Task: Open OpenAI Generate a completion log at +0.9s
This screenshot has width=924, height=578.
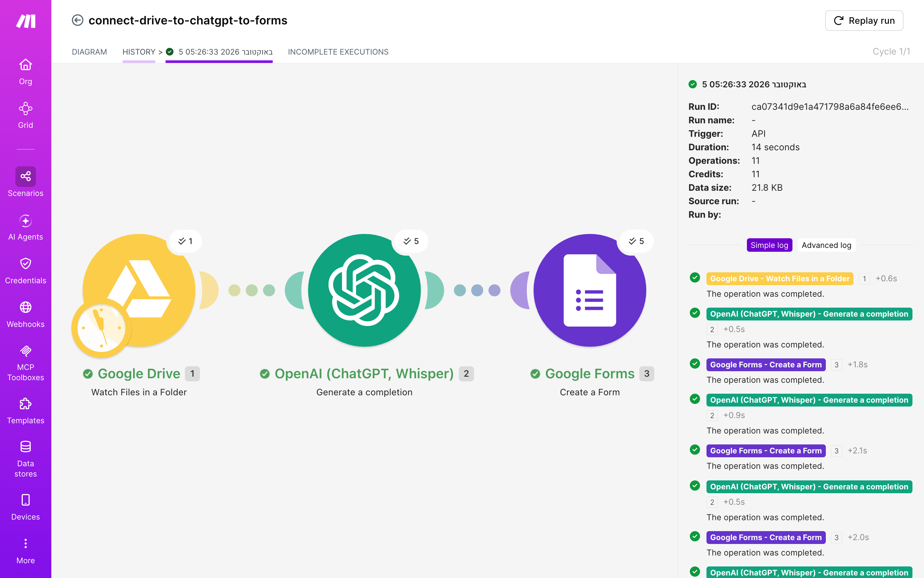Action: point(809,400)
